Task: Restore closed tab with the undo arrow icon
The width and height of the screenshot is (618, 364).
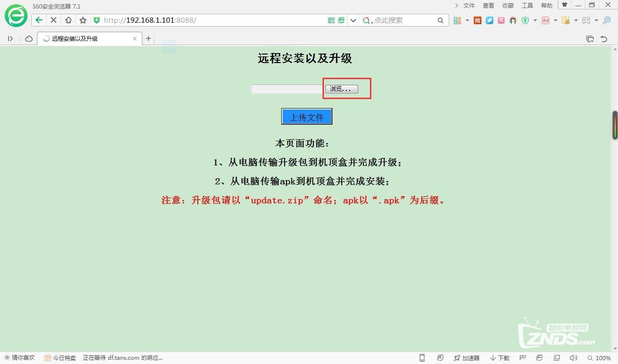Action: tap(604, 39)
